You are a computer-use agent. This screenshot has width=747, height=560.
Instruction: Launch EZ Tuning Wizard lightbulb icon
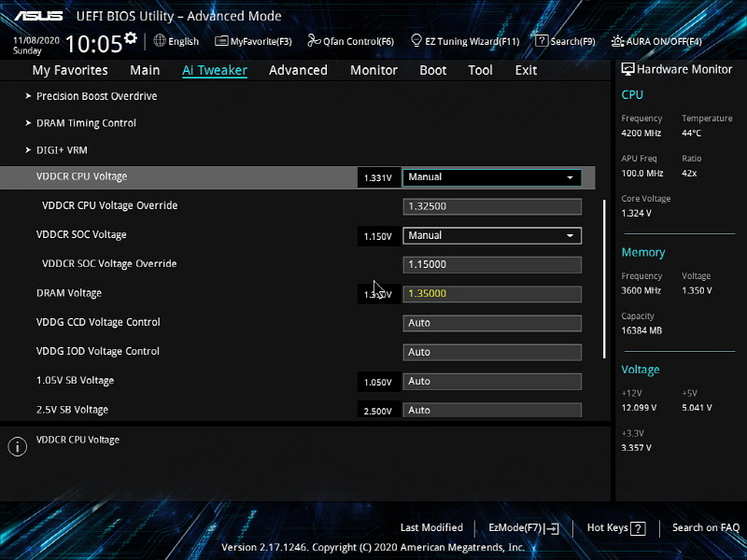pyautogui.click(x=416, y=40)
